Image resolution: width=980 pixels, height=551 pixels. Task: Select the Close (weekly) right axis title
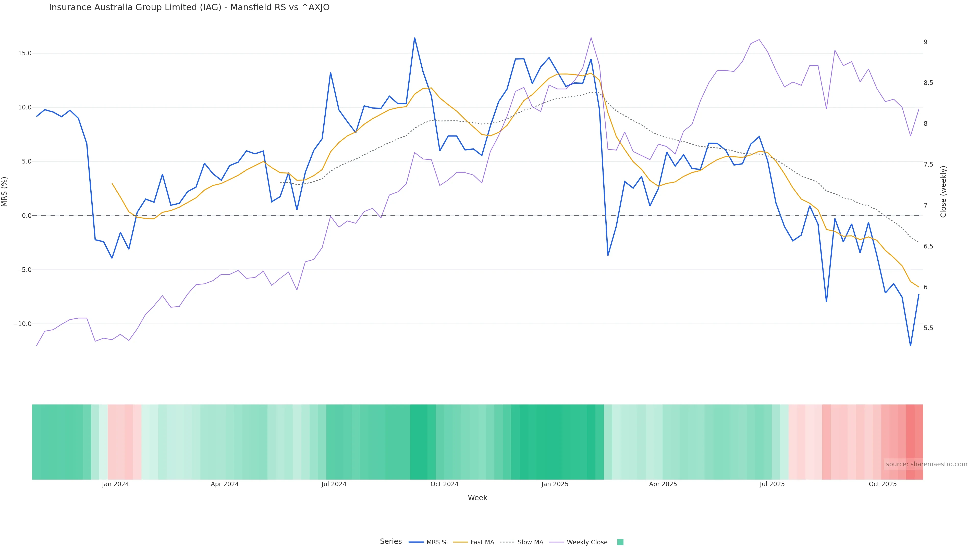[943, 192]
